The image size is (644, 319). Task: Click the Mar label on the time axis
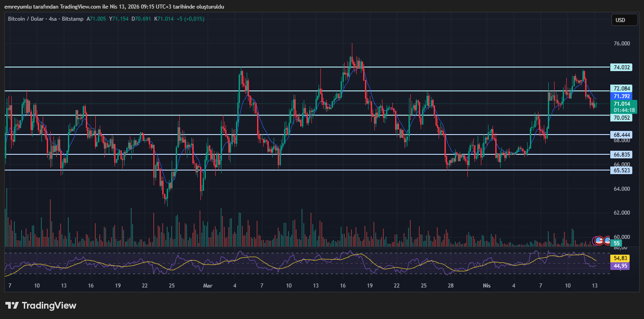click(207, 285)
